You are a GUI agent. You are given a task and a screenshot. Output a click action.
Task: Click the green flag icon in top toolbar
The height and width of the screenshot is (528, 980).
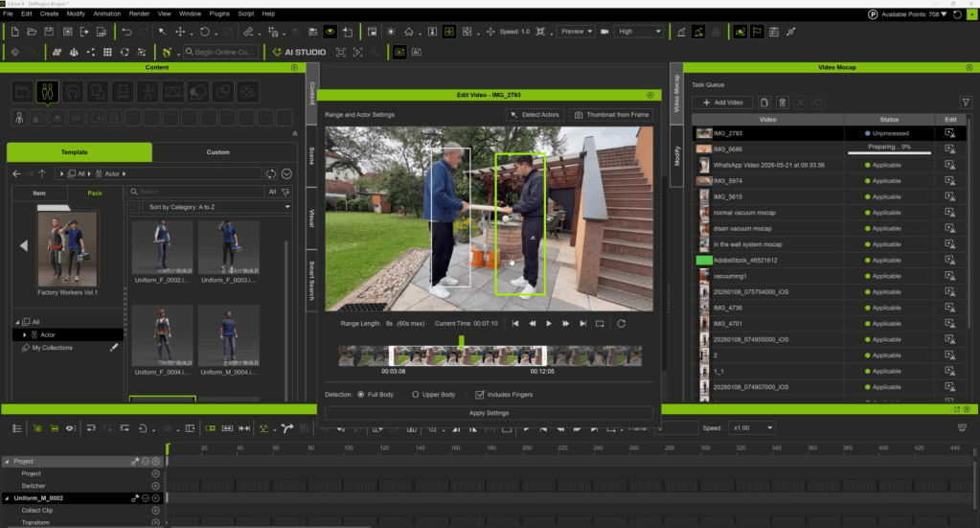point(757,32)
